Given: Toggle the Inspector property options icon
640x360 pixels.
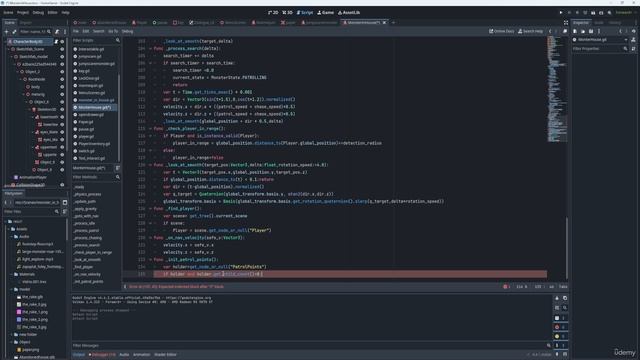Looking at the screenshot, I should tap(633, 49).
